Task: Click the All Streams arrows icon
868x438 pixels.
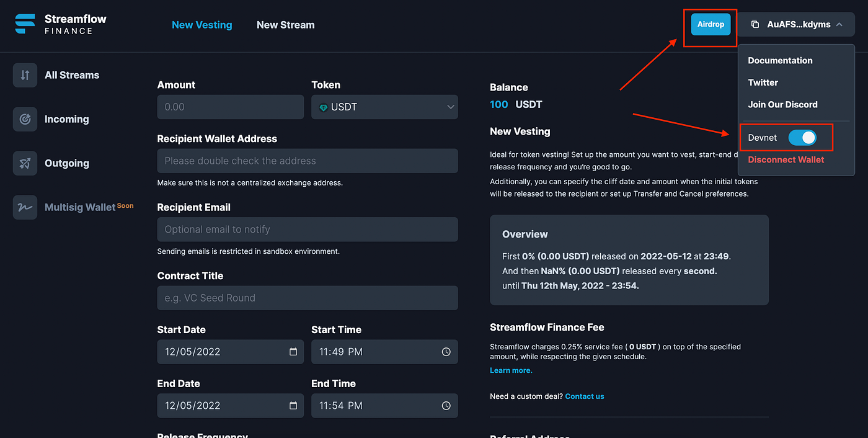Action: (x=25, y=75)
